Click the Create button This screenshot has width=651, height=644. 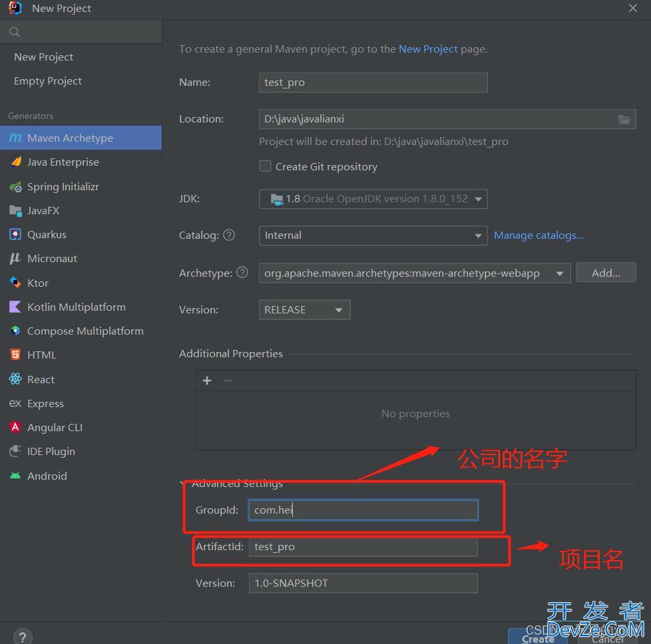click(538, 637)
